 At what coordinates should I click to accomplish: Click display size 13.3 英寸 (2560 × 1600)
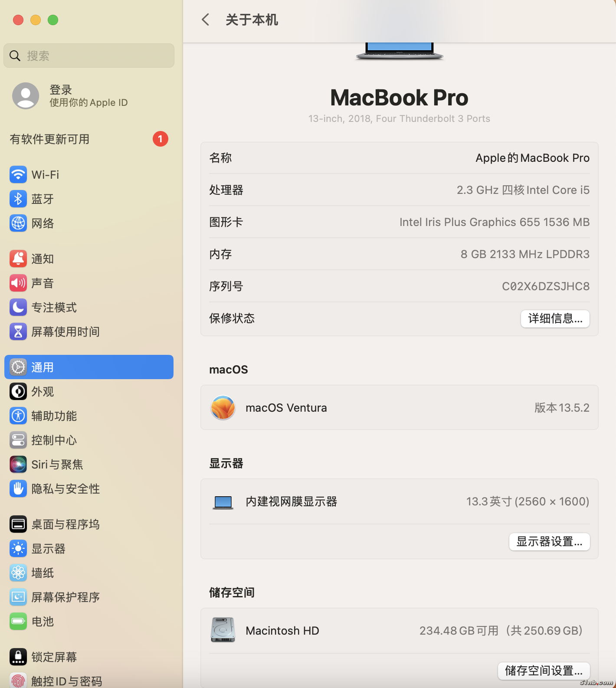(528, 501)
